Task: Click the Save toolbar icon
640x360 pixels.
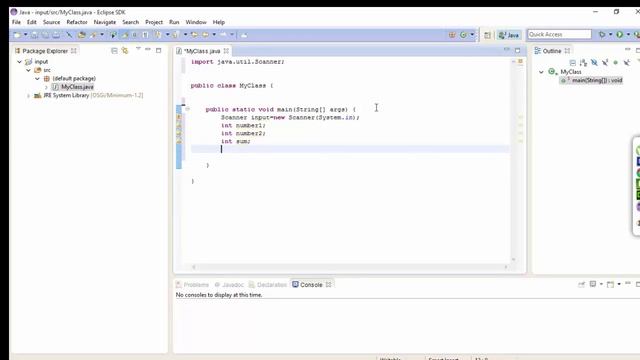Action: [x=34, y=35]
